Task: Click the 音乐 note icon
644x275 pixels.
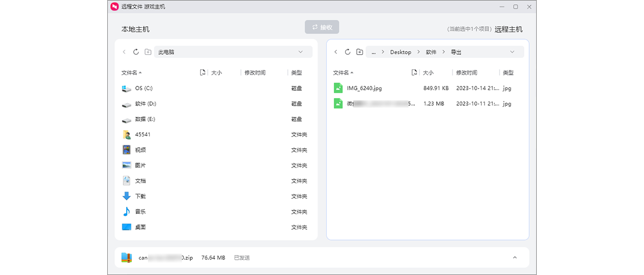Action: click(x=127, y=212)
